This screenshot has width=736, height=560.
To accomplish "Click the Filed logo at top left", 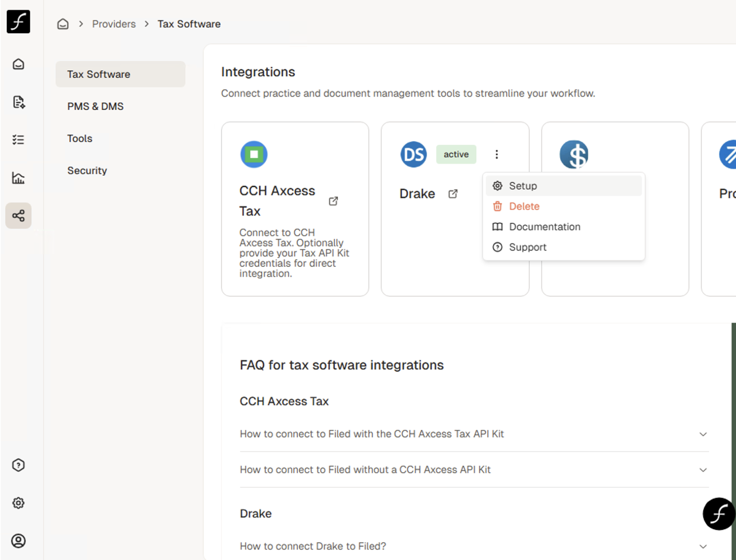I will point(18,22).
